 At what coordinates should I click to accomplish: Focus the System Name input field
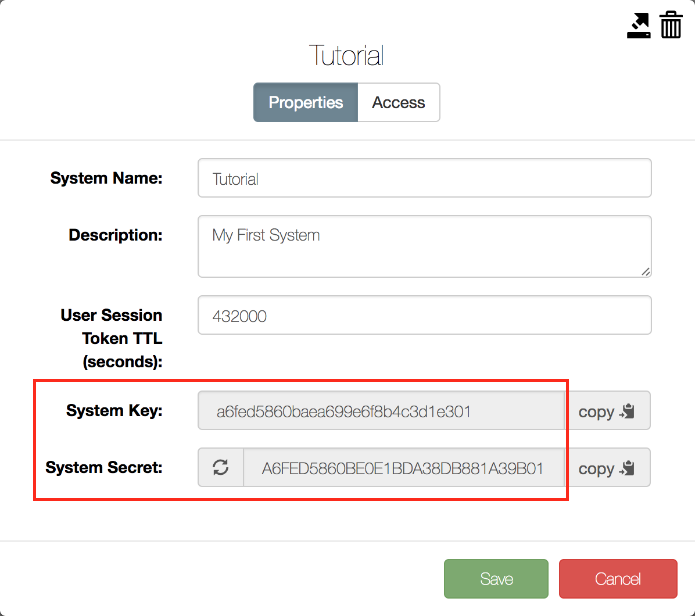point(425,178)
